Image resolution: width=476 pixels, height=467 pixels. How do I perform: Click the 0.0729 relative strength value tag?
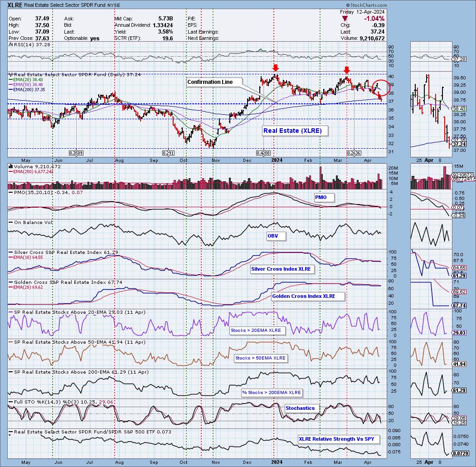coord(460,453)
